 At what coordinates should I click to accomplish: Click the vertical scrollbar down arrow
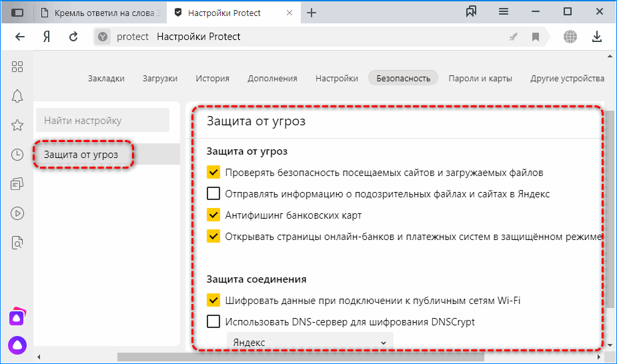tap(610, 345)
